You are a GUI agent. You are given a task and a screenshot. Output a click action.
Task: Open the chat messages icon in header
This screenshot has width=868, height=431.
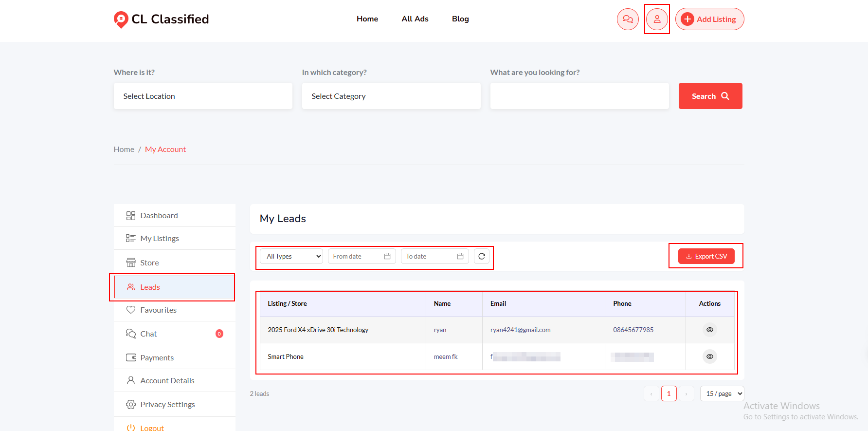[x=628, y=19]
